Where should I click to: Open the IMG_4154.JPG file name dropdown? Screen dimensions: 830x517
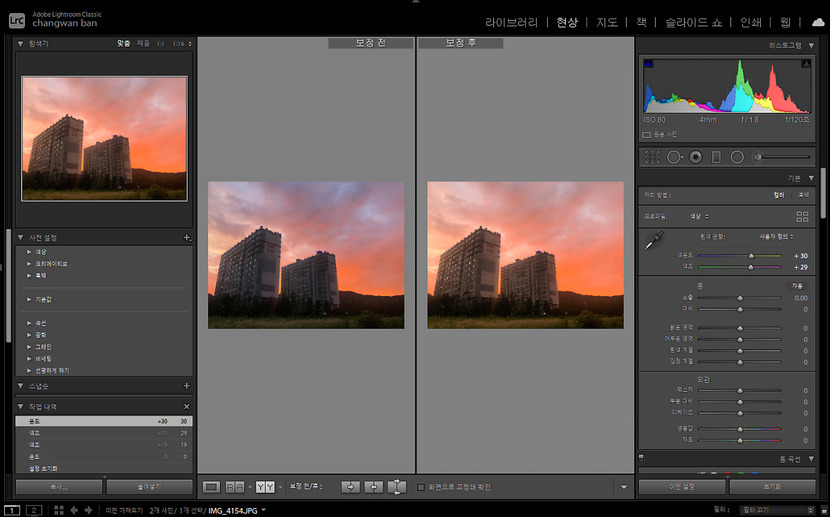click(263, 510)
